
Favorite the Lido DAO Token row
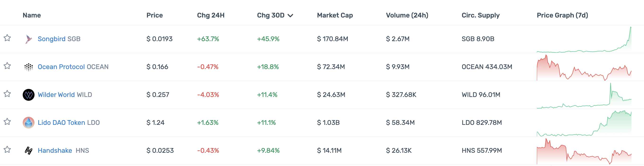[7, 122]
